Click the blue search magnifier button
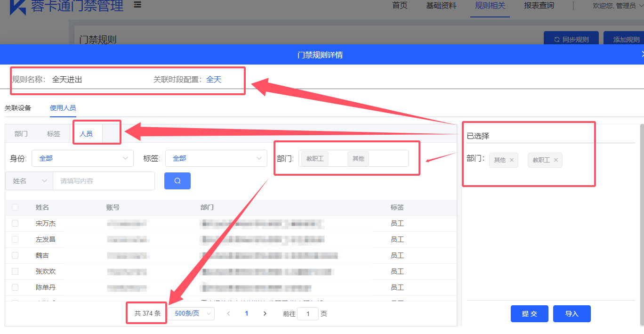Screen dimensions: 644x334 (177, 181)
